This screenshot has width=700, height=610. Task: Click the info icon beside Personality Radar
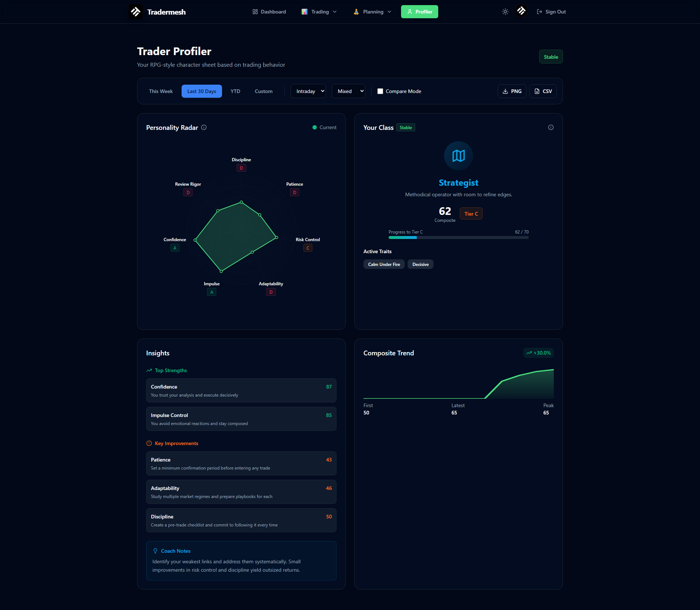pyautogui.click(x=204, y=127)
